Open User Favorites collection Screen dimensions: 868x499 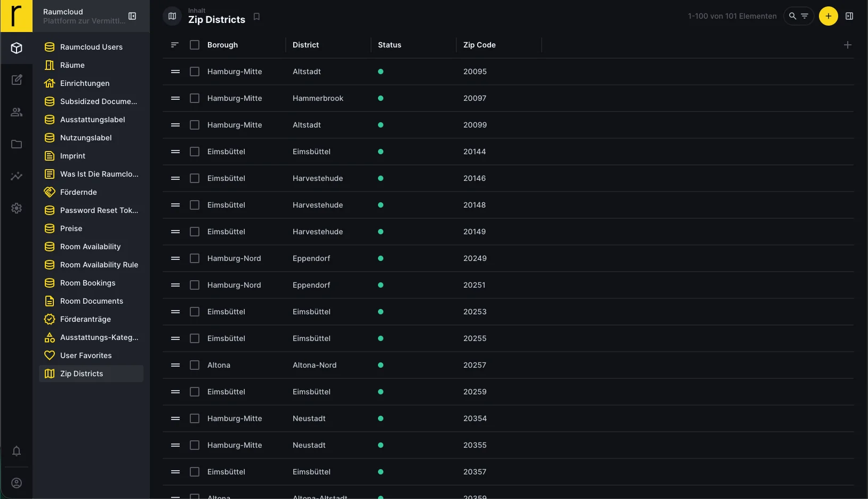pos(91,355)
